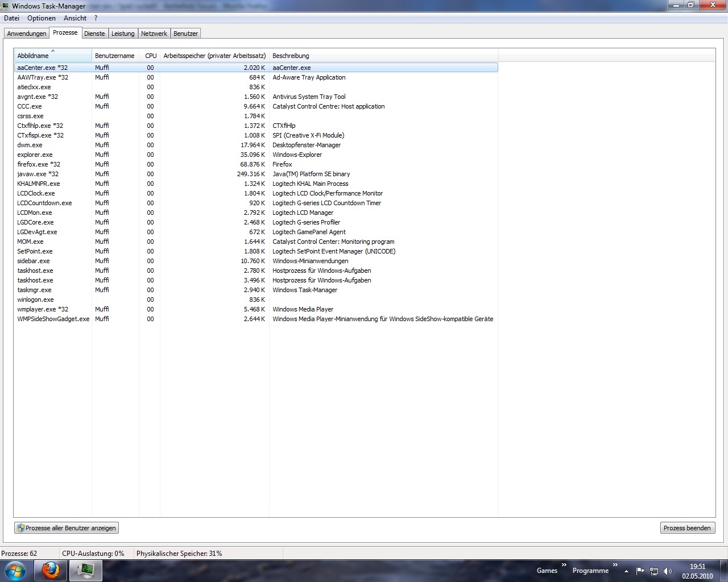The height and width of the screenshot is (582, 728).
Task: Click the Firefox icon in the taskbar
Action: (51, 570)
